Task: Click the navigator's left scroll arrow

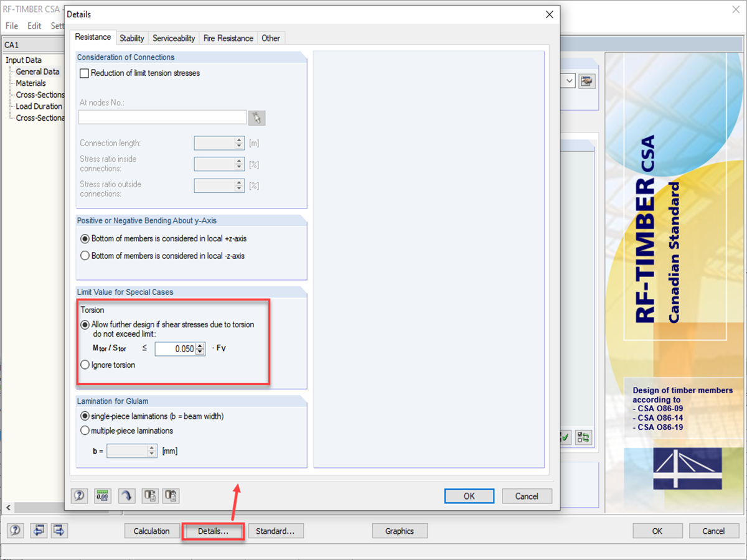Action: (8, 506)
